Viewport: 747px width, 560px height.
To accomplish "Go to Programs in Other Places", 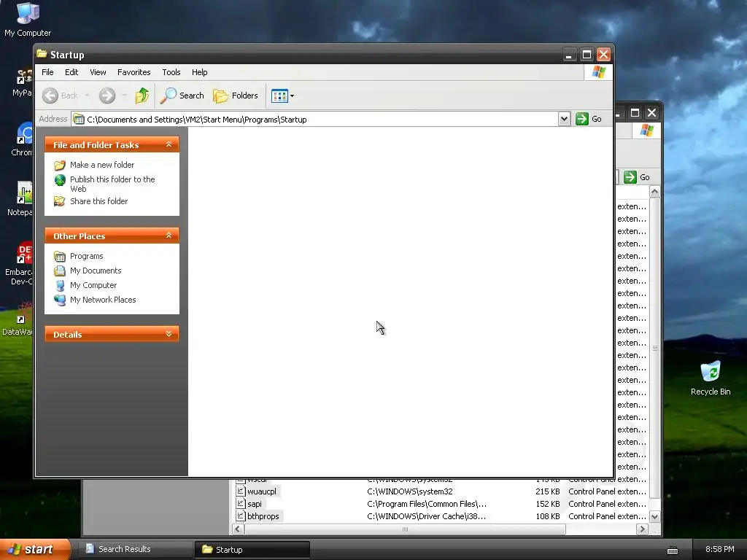I will point(86,256).
